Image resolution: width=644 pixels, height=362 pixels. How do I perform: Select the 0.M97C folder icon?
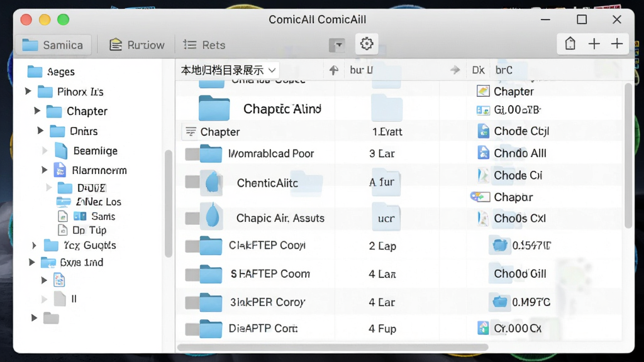[499, 302]
